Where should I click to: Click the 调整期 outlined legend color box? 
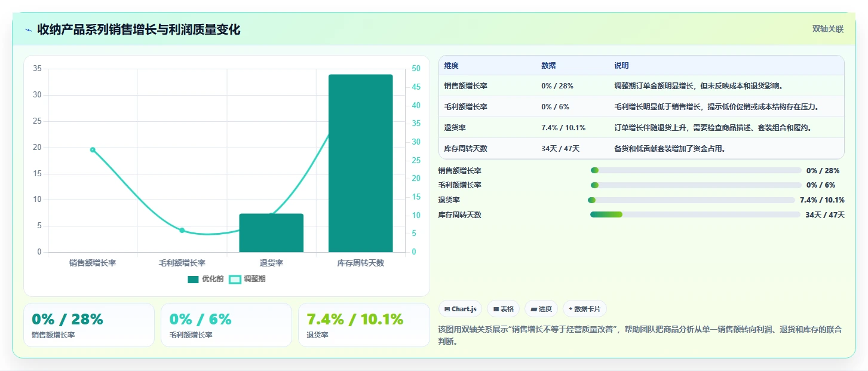tap(235, 279)
